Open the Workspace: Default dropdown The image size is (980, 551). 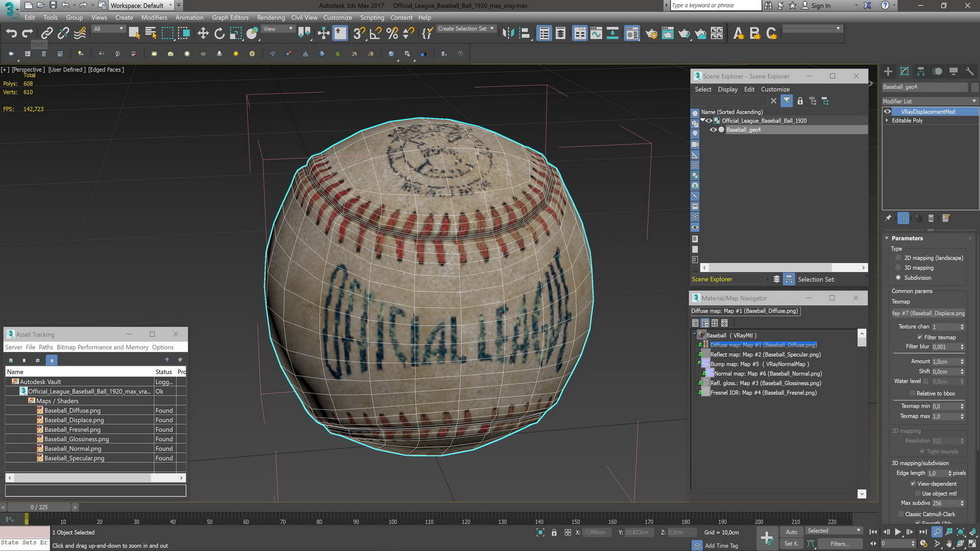pyautogui.click(x=141, y=6)
